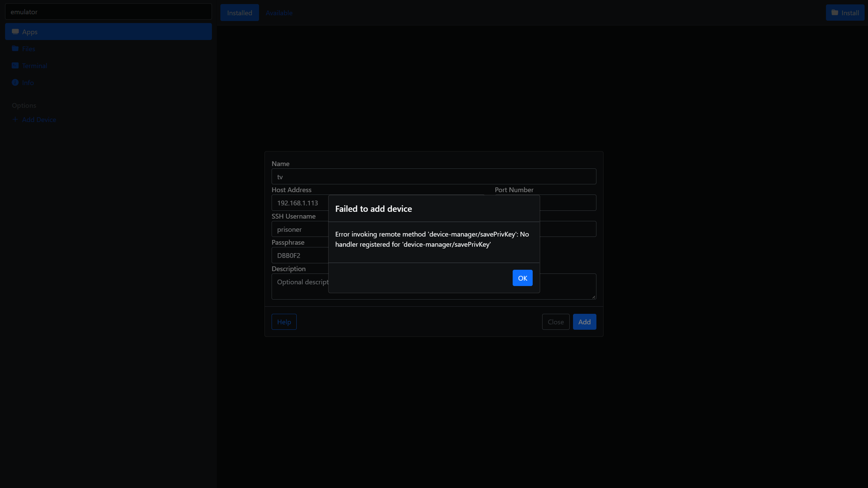Image resolution: width=868 pixels, height=488 pixels.
Task: Click the folder icon on Install button
Action: point(835,13)
